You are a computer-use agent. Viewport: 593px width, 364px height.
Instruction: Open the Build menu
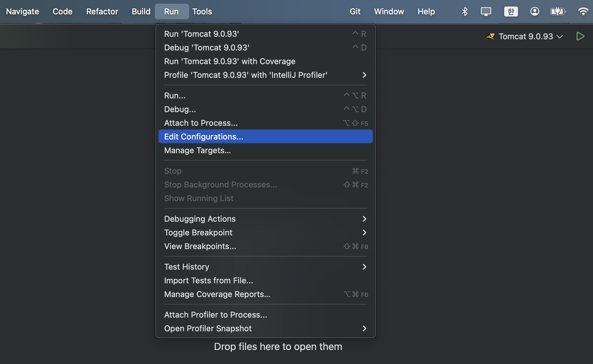[x=141, y=12]
